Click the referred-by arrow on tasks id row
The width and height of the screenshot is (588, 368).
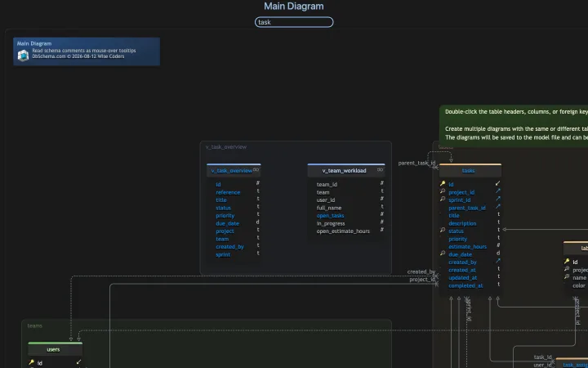tap(497, 184)
